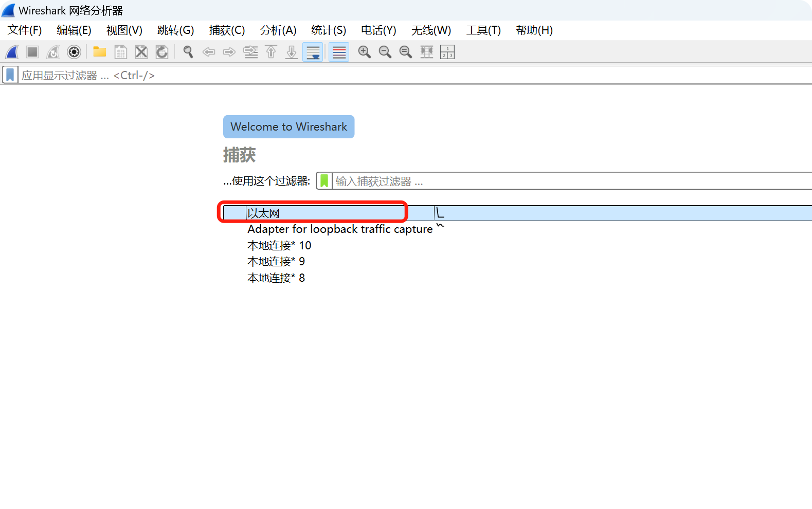Click the Welcome to Wireshark banner
812x509 pixels.
[288, 126]
